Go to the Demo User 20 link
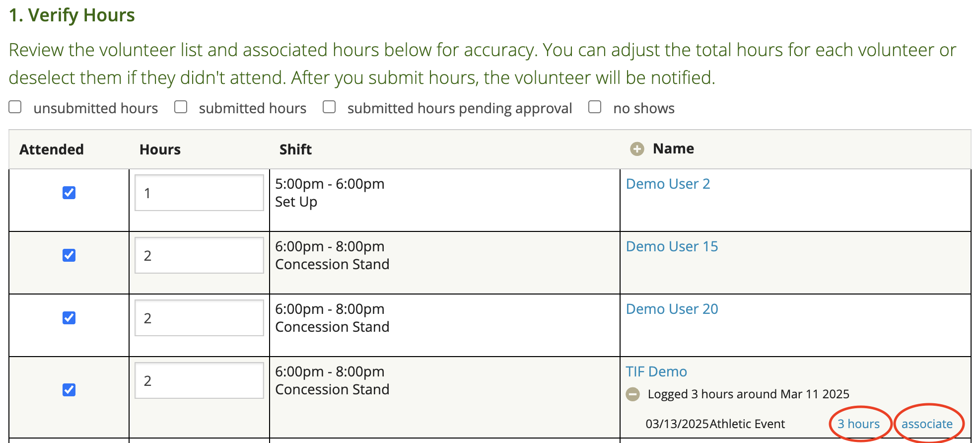Screen dimensions: 980x443 click(672, 309)
